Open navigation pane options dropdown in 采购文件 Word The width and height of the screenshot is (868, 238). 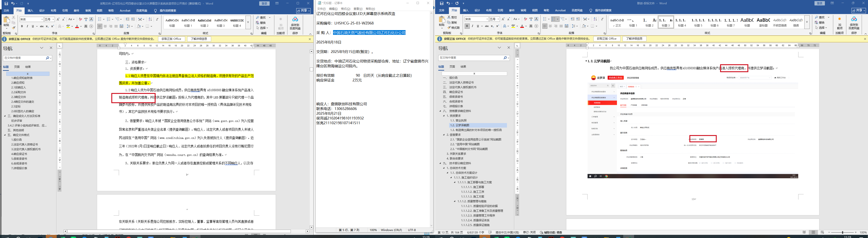click(x=42, y=48)
